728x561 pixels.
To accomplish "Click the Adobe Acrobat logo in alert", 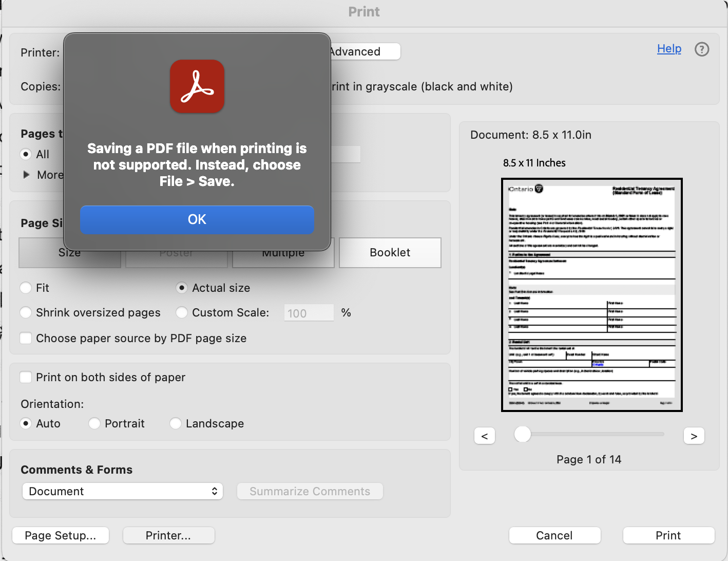I will (x=197, y=86).
